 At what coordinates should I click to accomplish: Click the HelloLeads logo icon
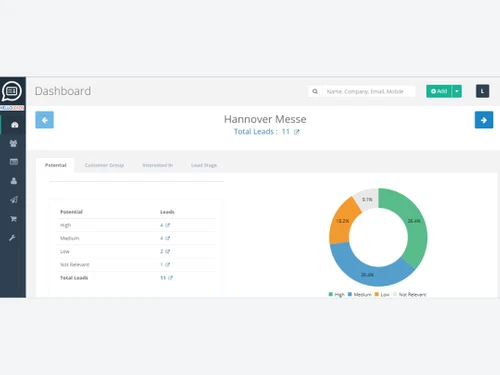point(12,91)
